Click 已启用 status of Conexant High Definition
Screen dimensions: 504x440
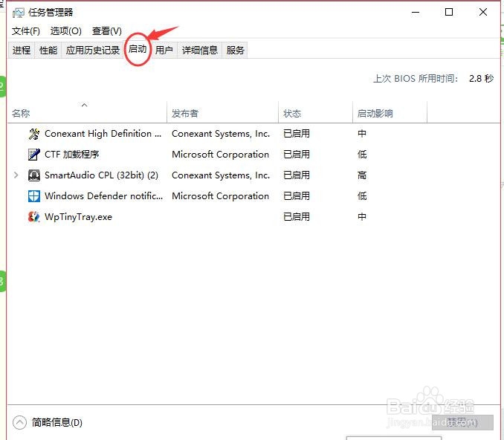(297, 134)
